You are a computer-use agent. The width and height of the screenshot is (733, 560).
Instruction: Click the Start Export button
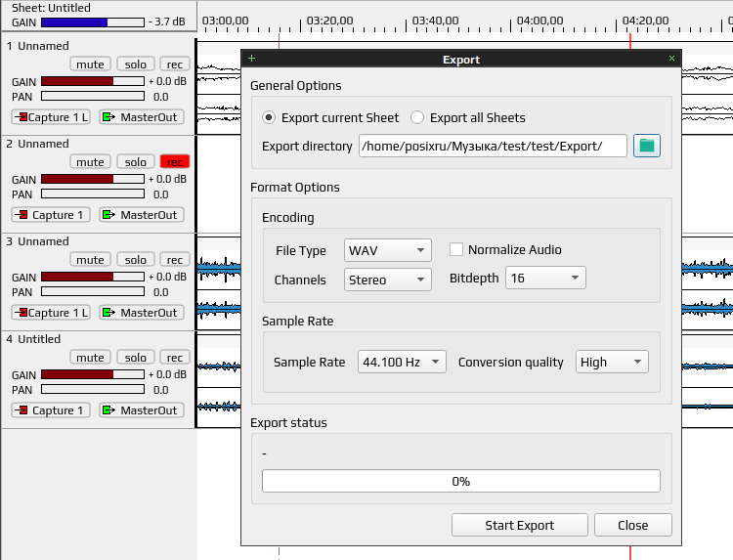[519, 525]
